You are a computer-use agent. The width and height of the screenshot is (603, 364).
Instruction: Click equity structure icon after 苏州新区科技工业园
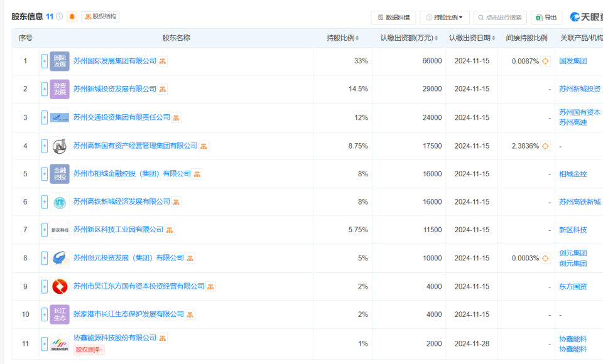tap(170, 230)
